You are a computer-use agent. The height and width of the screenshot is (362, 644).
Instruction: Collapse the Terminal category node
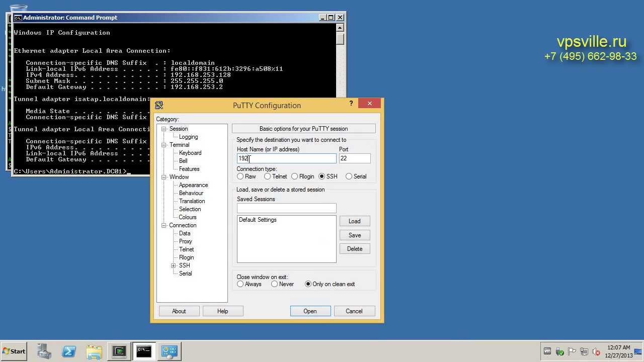click(x=164, y=145)
